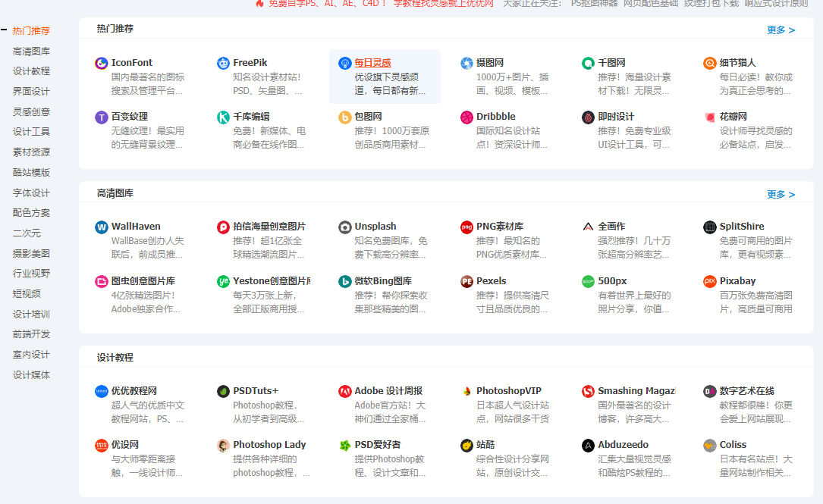Click the Unsplash camera icon
The image size is (823, 504).
tap(345, 227)
